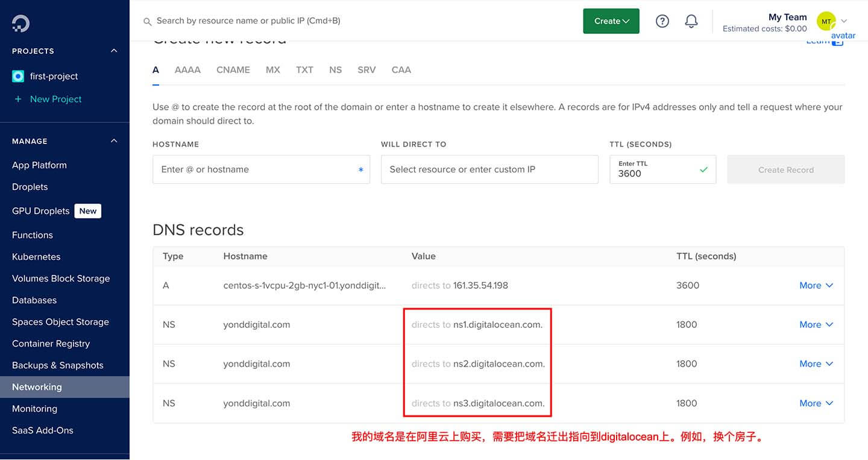868x460 pixels.
Task: Click the TTL seconds input field
Action: click(x=662, y=169)
